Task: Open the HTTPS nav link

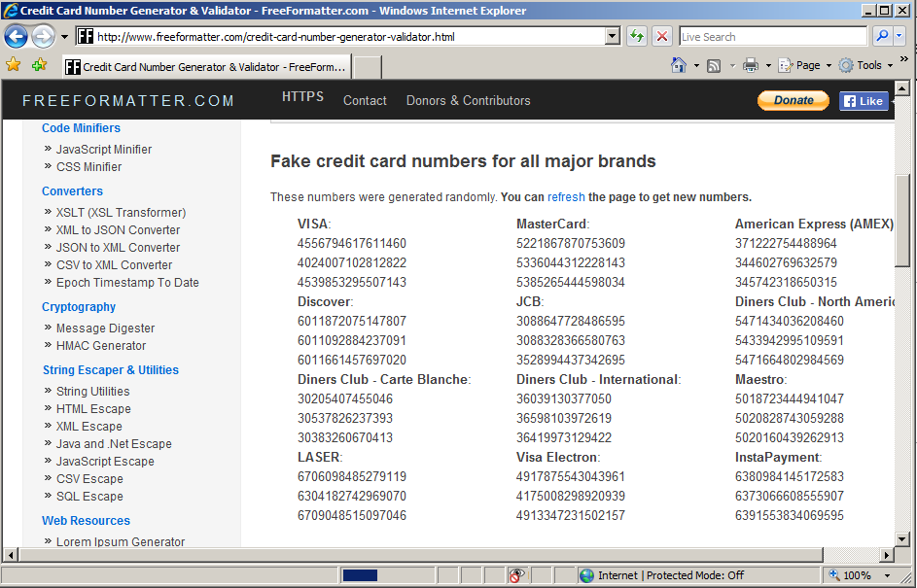Action: [x=303, y=97]
